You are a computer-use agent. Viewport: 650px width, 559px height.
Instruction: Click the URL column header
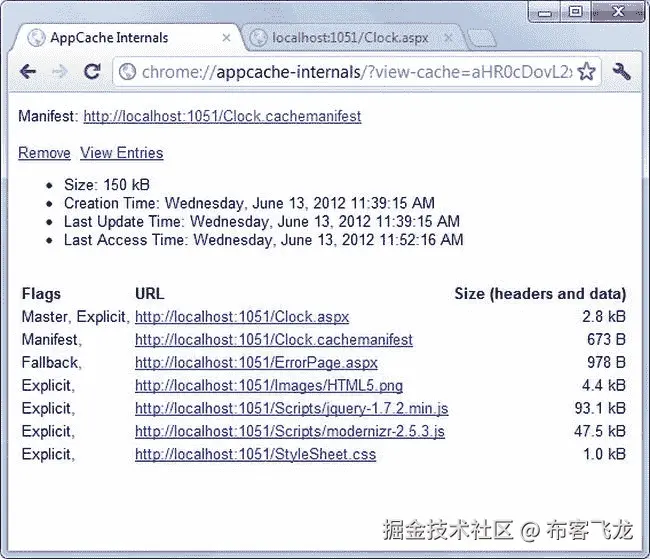(x=150, y=294)
